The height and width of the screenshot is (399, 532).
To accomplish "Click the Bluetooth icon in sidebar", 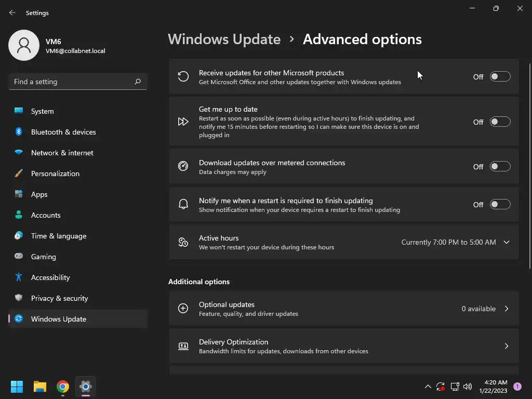I will click(x=19, y=131).
